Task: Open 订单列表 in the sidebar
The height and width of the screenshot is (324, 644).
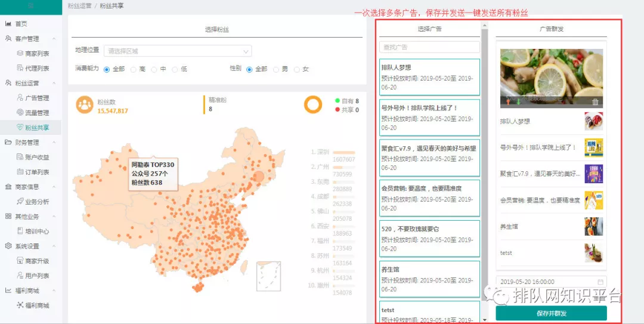Action: 37,172
